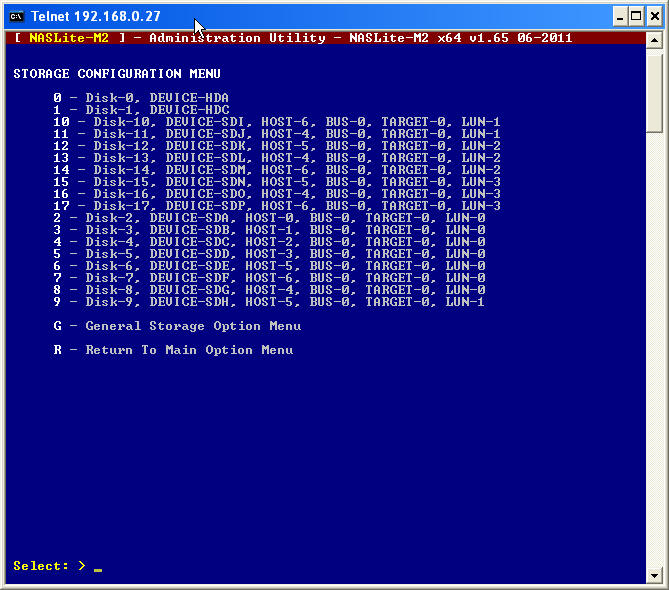Select the Disk-15 DEVICE-SDN entry
This screenshot has height=590, width=669.
coord(276,181)
